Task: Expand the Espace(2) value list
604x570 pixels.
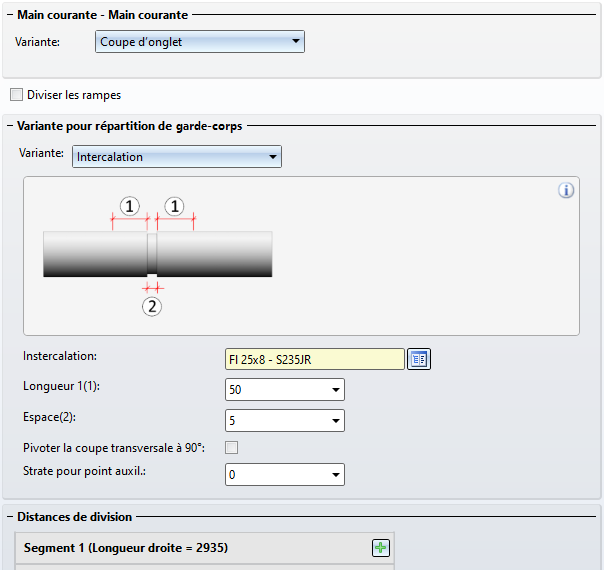Action: [335, 421]
